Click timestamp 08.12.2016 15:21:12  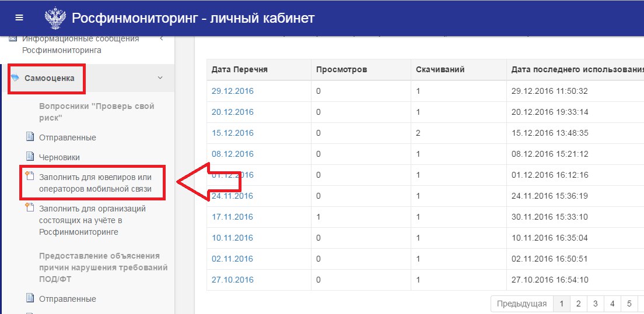pyautogui.click(x=549, y=154)
